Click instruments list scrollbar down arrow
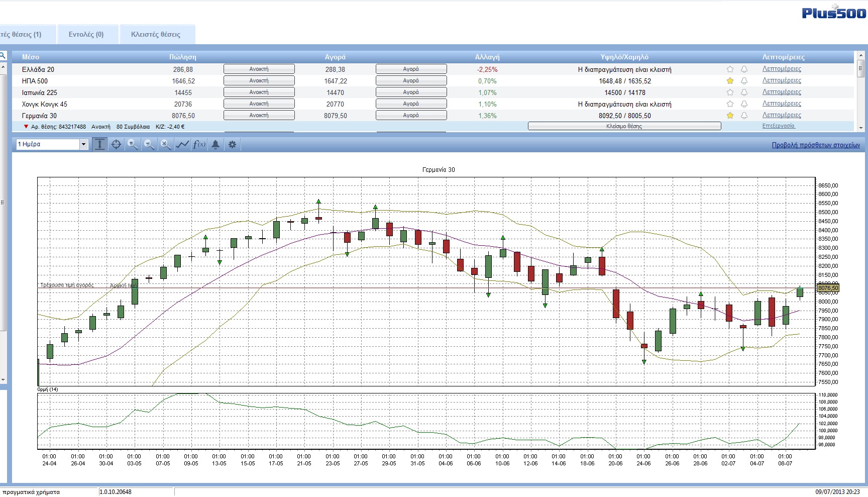868x497 pixels. click(860, 128)
